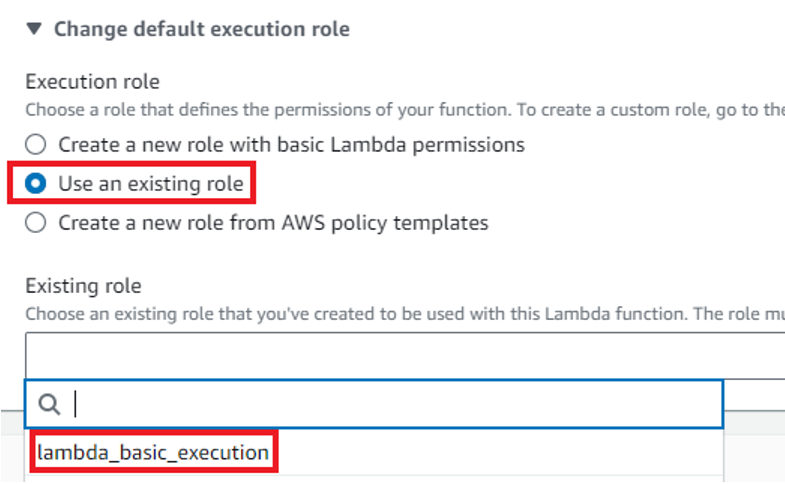
Task: Click the Execution role section label
Action: pos(93,82)
